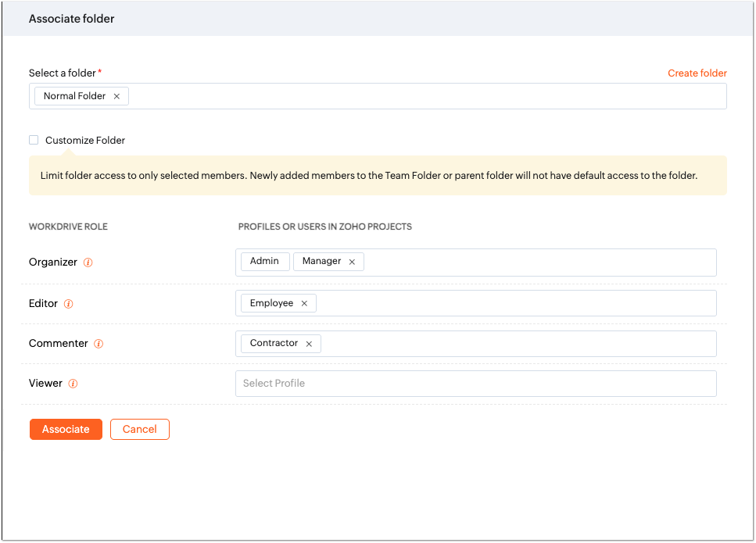
Task: Click info icon beside Editor role
Action: [x=69, y=304]
